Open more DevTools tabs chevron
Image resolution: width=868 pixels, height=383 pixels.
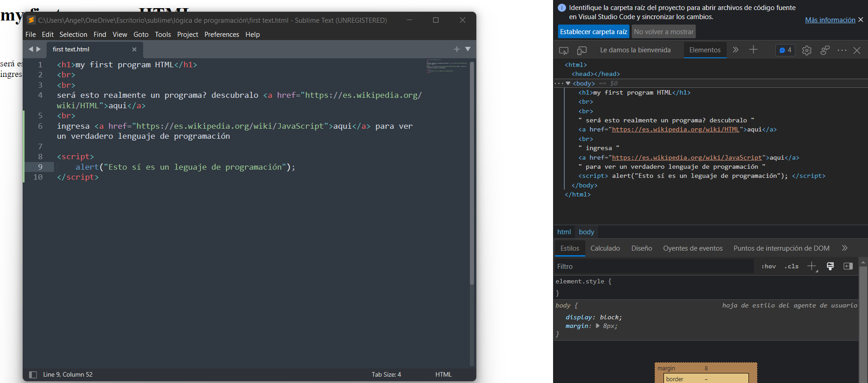pyautogui.click(x=735, y=50)
